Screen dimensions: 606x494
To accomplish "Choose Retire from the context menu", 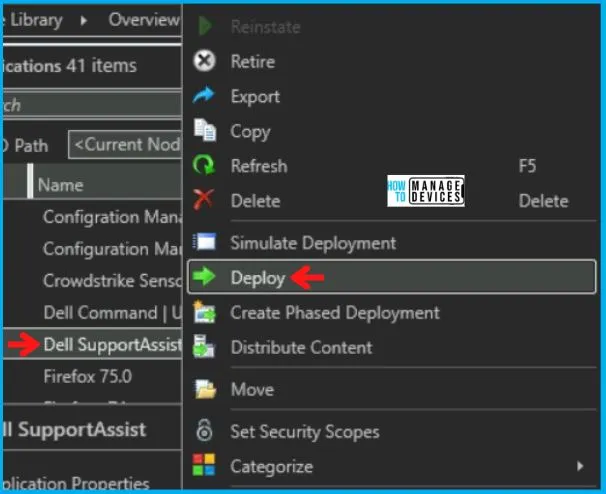I will pyautogui.click(x=392, y=61).
